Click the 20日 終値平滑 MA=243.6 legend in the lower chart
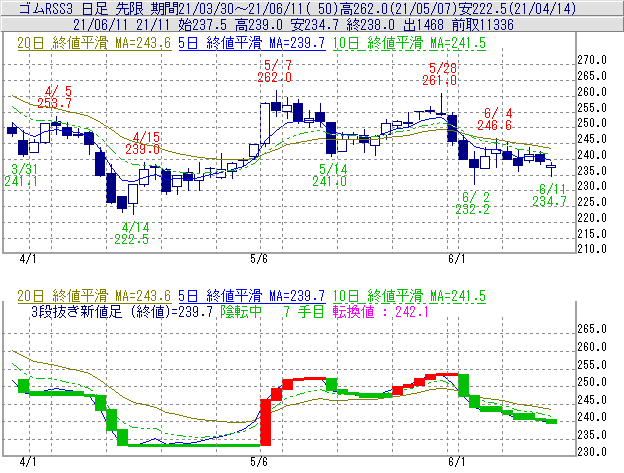624x473 pixels. 94,296
